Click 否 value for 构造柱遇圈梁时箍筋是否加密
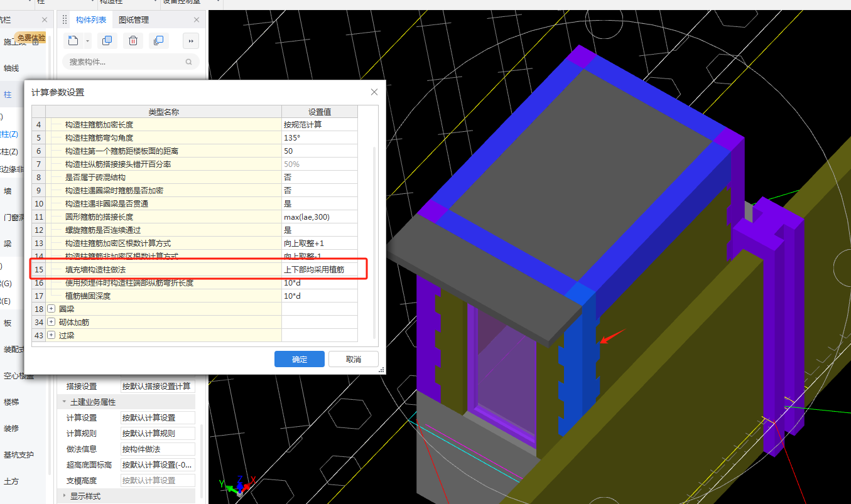The width and height of the screenshot is (851, 504). tap(320, 190)
